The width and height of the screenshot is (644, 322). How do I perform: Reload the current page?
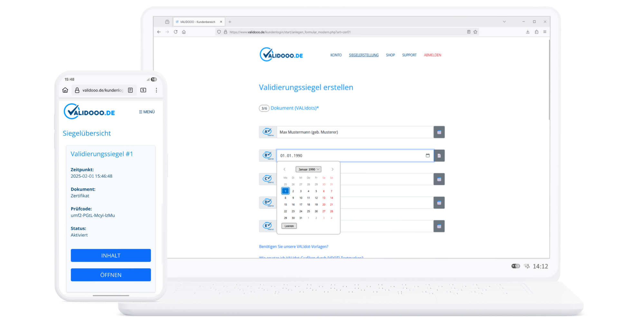click(x=175, y=32)
